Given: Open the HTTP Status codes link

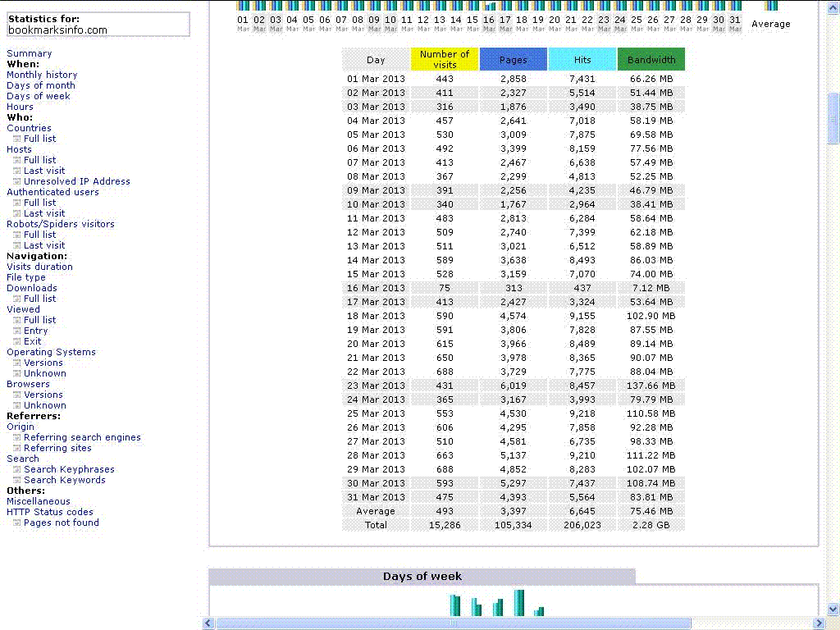Looking at the screenshot, I should (50, 512).
